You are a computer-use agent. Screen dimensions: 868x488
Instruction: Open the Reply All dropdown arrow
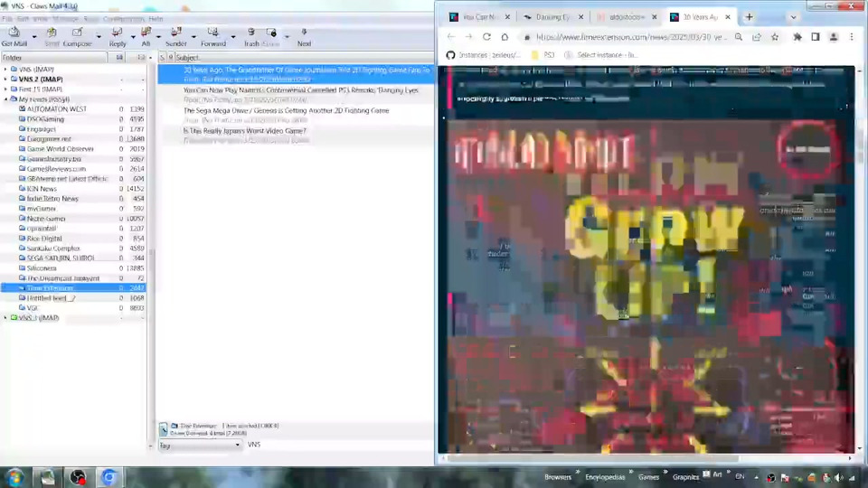click(158, 37)
